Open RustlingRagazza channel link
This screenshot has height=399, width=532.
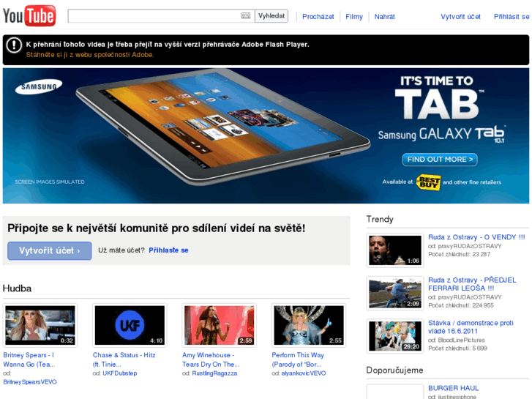(x=214, y=373)
